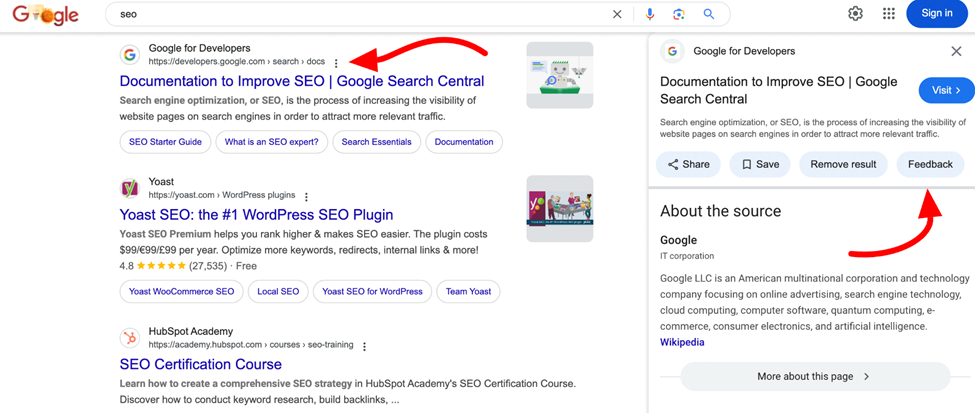This screenshot has width=975, height=413.
Task: Click the blue magnifier search icon
Action: pyautogui.click(x=708, y=14)
